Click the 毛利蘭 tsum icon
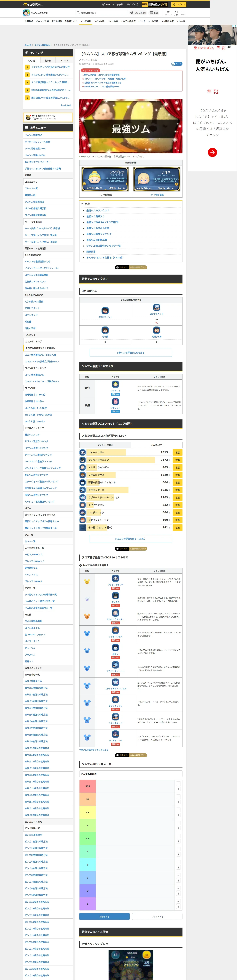The image size is (237, 980). click(x=105, y=330)
